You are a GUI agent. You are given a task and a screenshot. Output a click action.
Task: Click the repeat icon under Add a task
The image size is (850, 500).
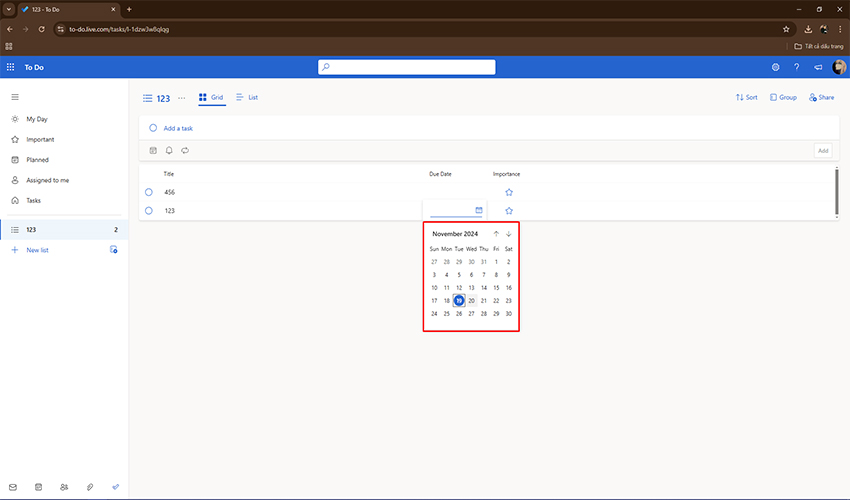click(185, 150)
